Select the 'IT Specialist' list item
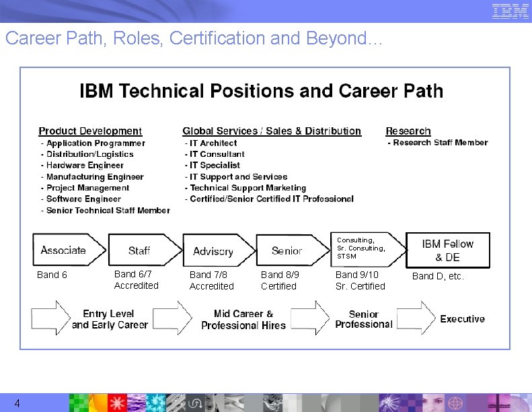 point(215,166)
